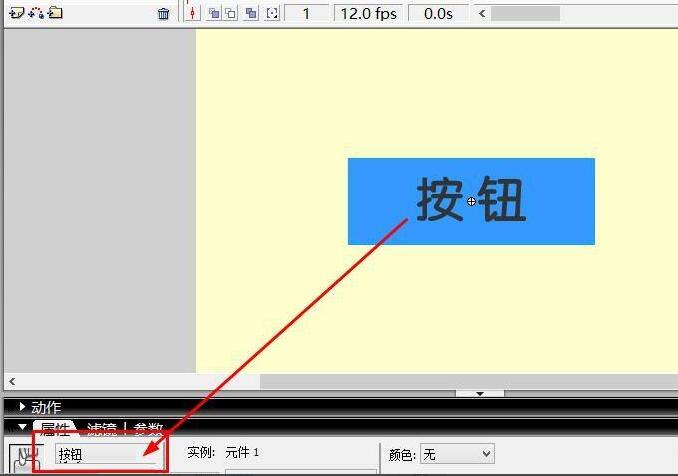Click the button symbol icon in properties
This screenshot has height=476, width=678.
coord(26,459)
